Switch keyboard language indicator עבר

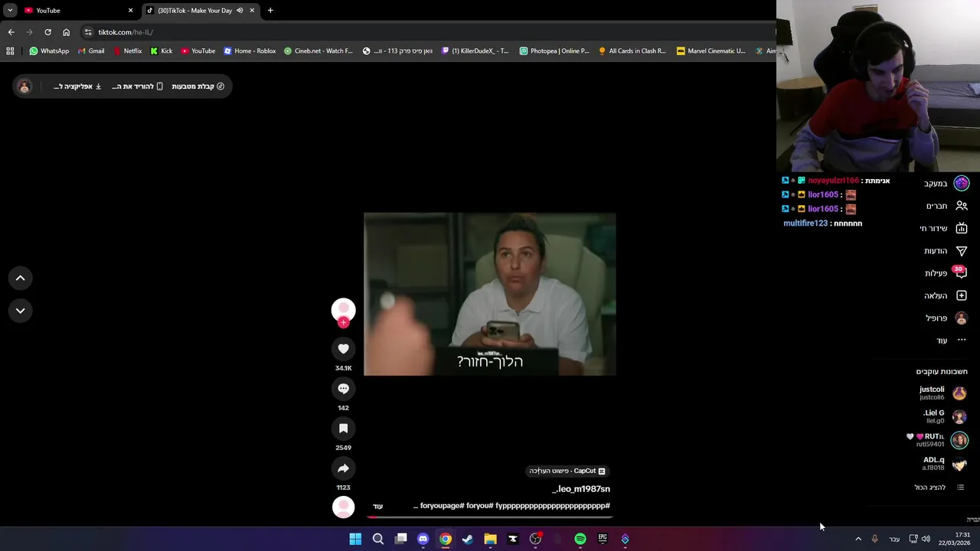[894, 540]
